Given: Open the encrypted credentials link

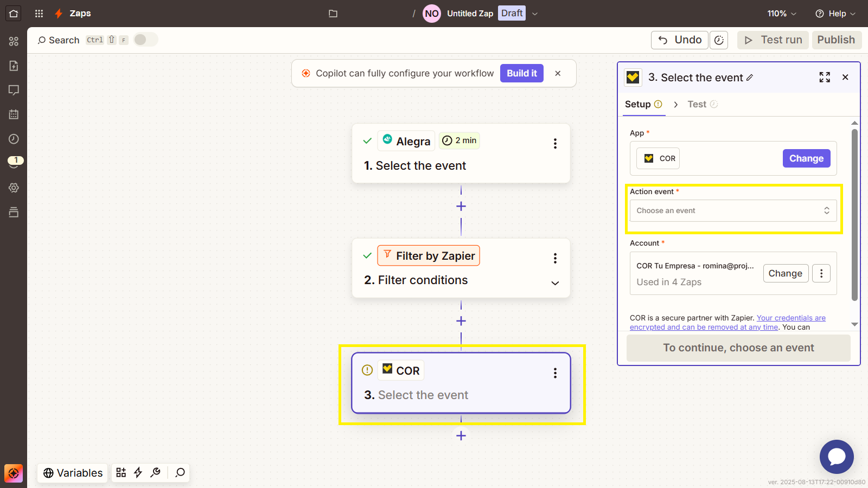Looking at the screenshot, I should point(727,323).
